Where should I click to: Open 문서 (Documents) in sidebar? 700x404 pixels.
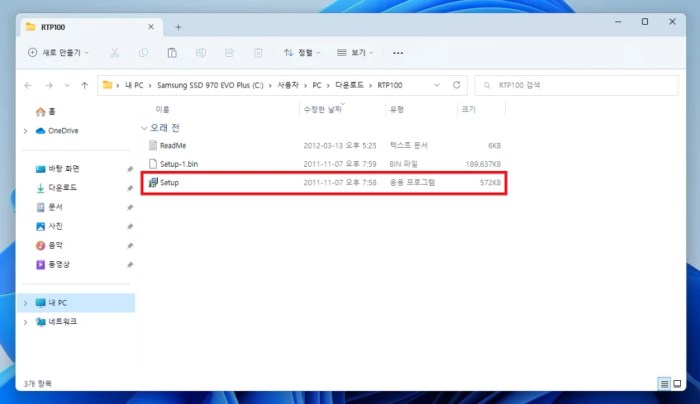pos(49,207)
